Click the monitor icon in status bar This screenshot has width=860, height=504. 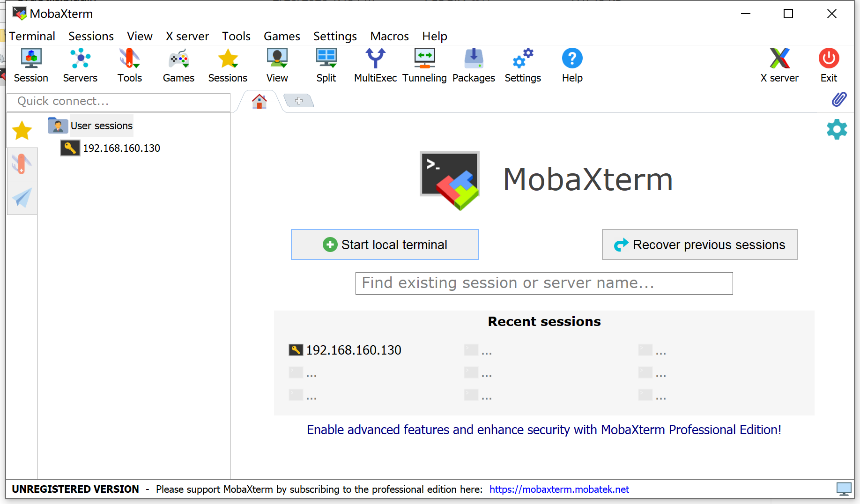(x=844, y=489)
